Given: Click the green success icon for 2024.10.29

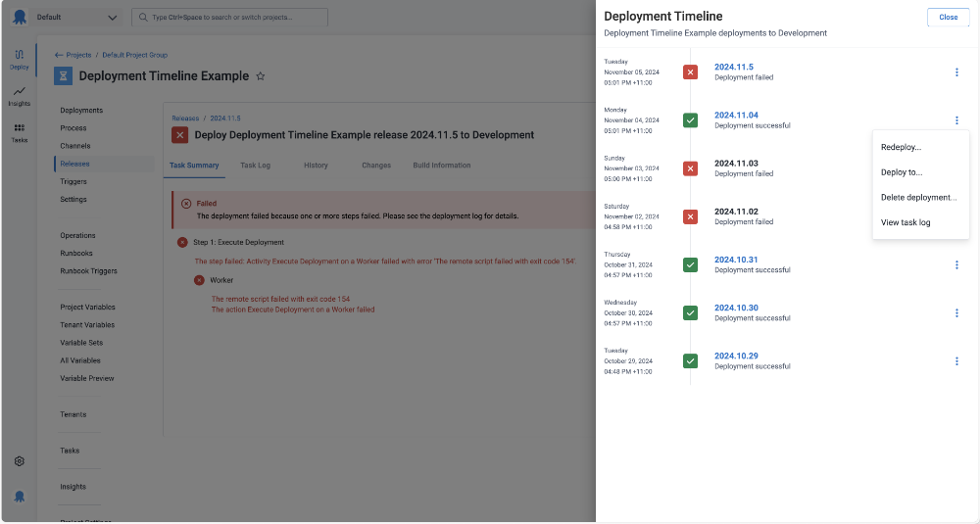Looking at the screenshot, I should coord(690,361).
